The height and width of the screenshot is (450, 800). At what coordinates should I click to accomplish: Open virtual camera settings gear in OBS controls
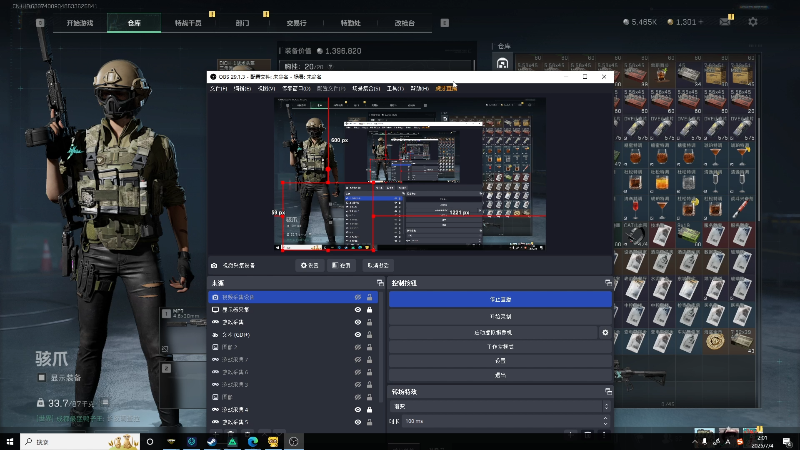(605, 332)
